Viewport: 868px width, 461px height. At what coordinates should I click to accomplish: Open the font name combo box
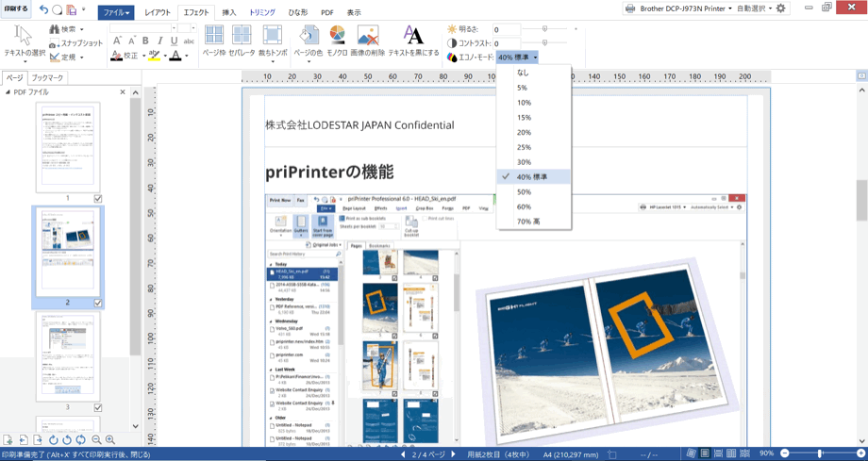coord(142,27)
